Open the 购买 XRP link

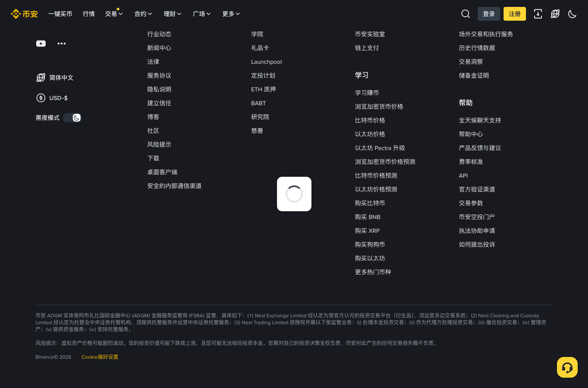click(367, 231)
